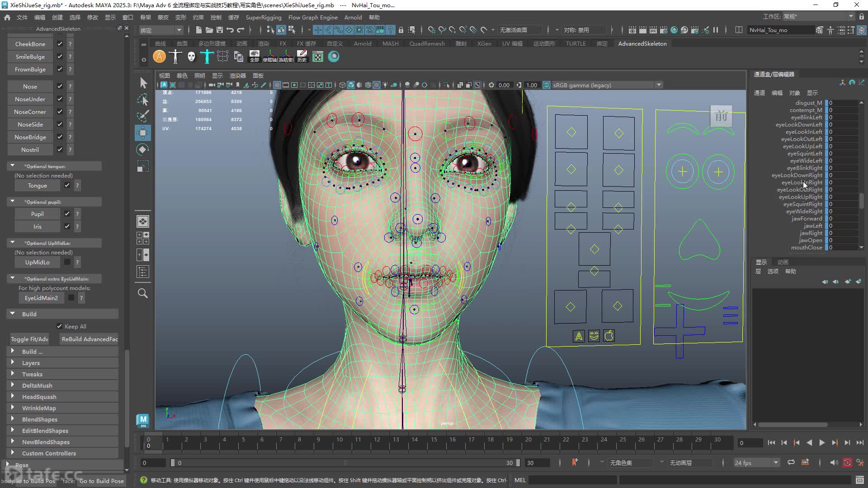The height and width of the screenshot is (488, 868).
Task: Click the play forward button
Action: 822,443
